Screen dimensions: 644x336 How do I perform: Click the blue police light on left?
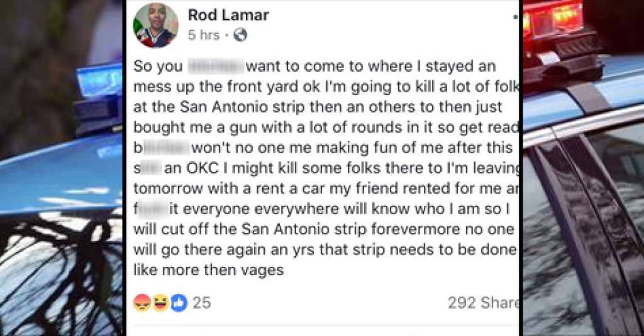coord(101,82)
